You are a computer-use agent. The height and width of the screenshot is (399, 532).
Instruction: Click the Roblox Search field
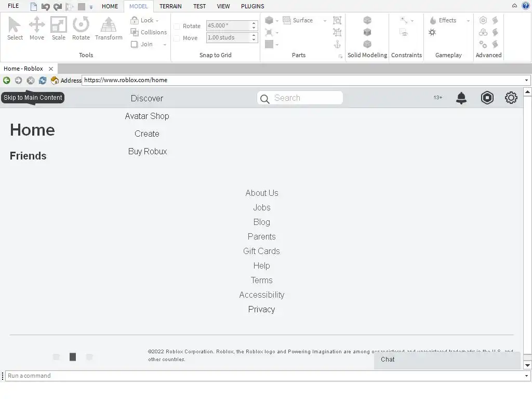pos(300,98)
